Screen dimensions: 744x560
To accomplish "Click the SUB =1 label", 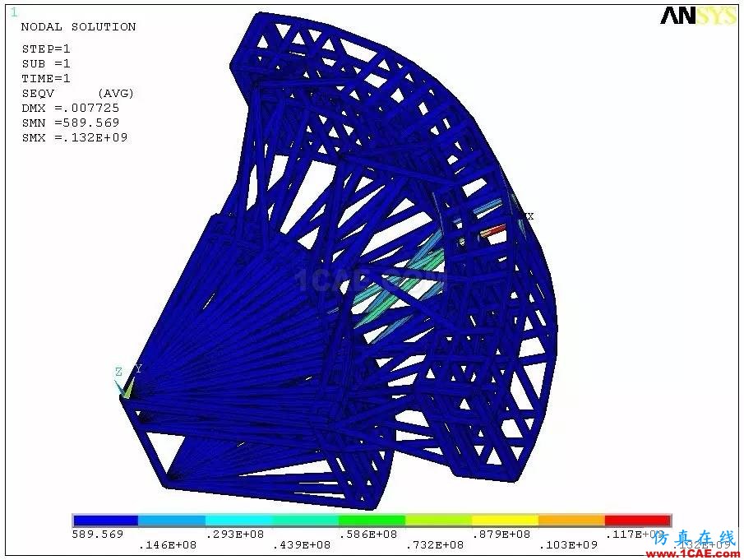I will (45, 63).
